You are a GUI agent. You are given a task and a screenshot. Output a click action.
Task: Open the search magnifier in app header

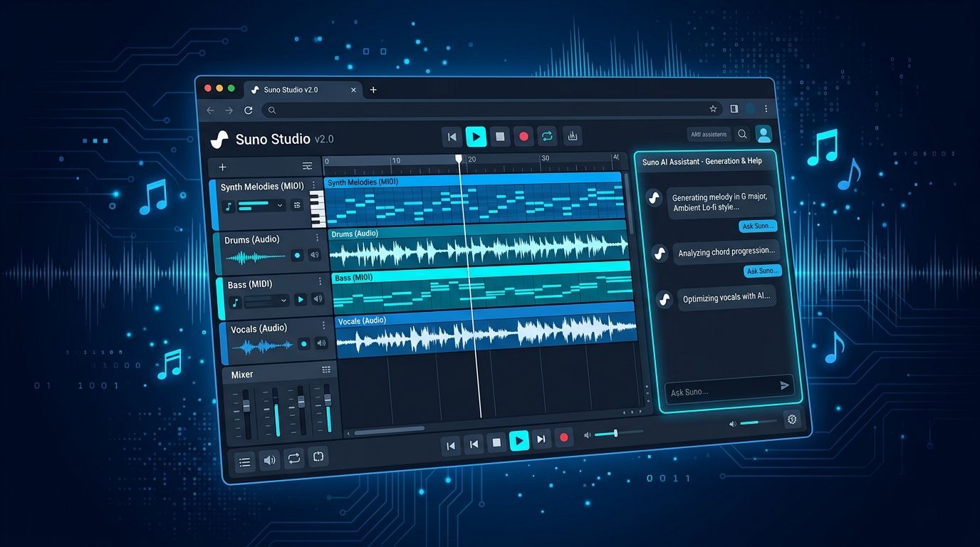tap(742, 134)
